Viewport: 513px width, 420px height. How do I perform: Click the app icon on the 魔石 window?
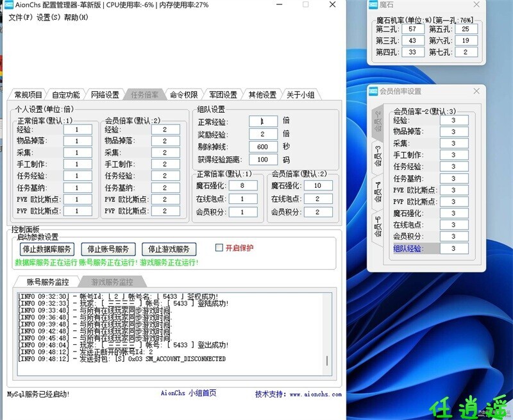coord(373,5)
